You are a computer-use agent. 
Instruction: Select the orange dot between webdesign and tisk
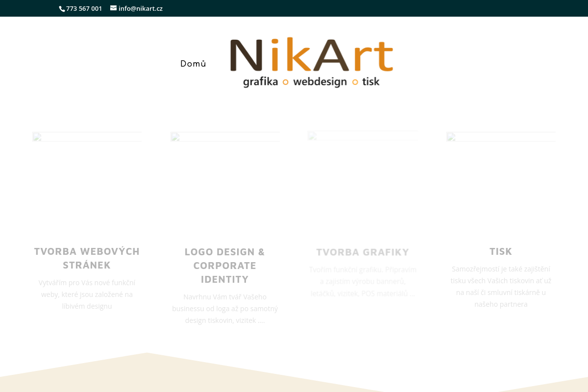[355, 82]
